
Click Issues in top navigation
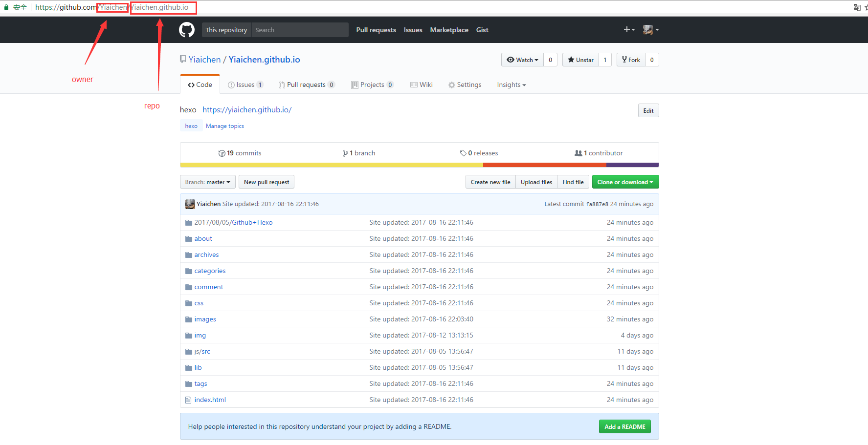click(x=413, y=30)
